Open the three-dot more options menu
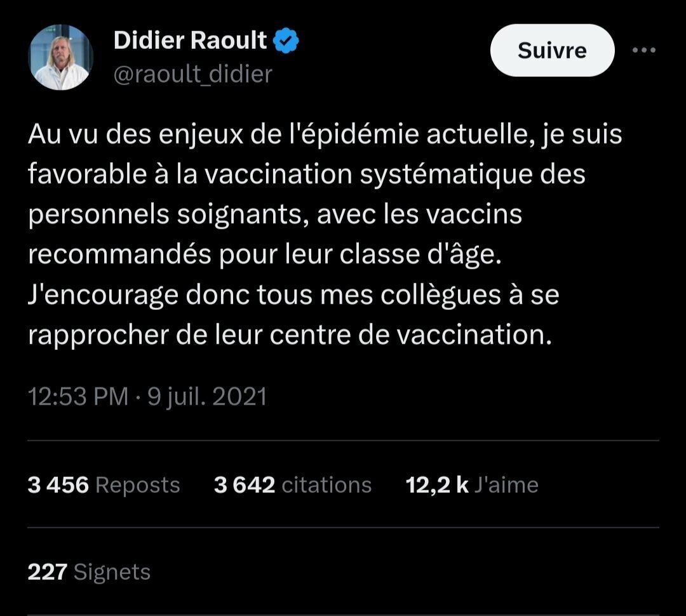 [644, 50]
